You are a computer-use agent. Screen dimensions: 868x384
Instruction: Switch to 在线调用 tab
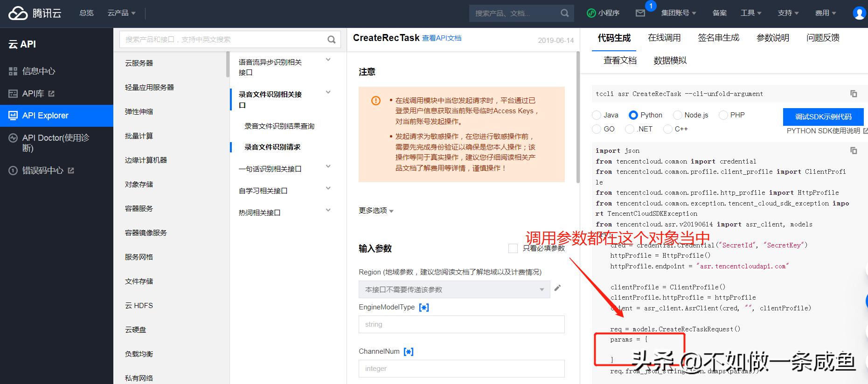[x=664, y=38]
